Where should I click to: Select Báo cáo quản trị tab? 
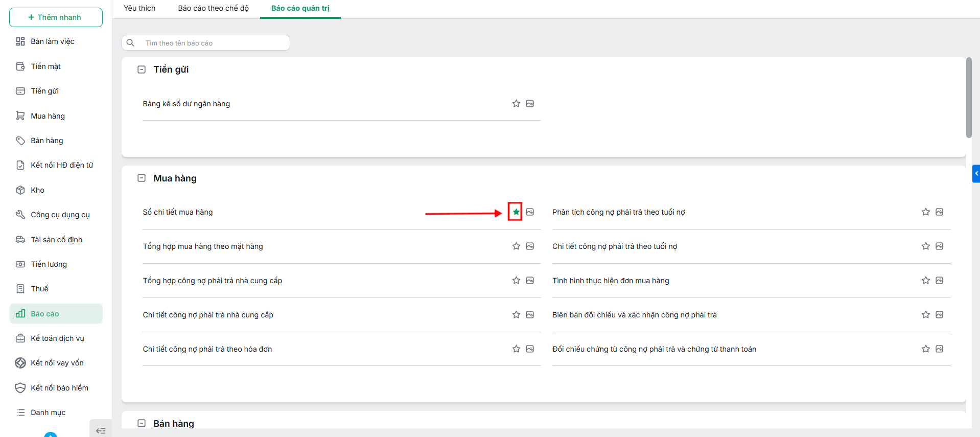(300, 8)
